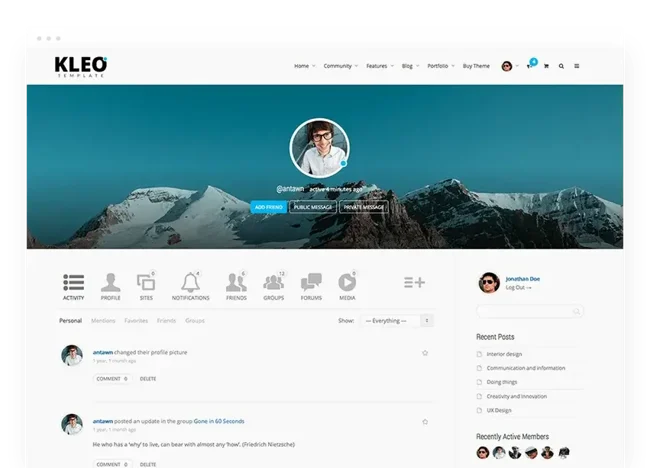The width and height of the screenshot is (650, 468).
Task: Open the Activity section icon
Action: [x=73, y=284]
